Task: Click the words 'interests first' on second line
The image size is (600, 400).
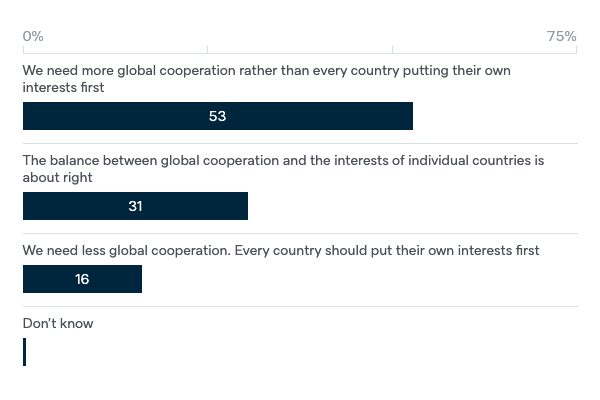Action: [x=63, y=88]
